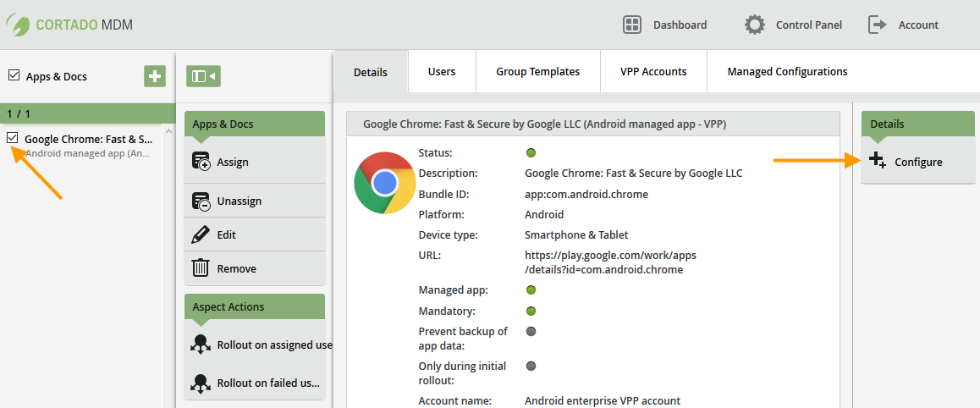Open Dashboard from the top bar

(x=680, y=25)
